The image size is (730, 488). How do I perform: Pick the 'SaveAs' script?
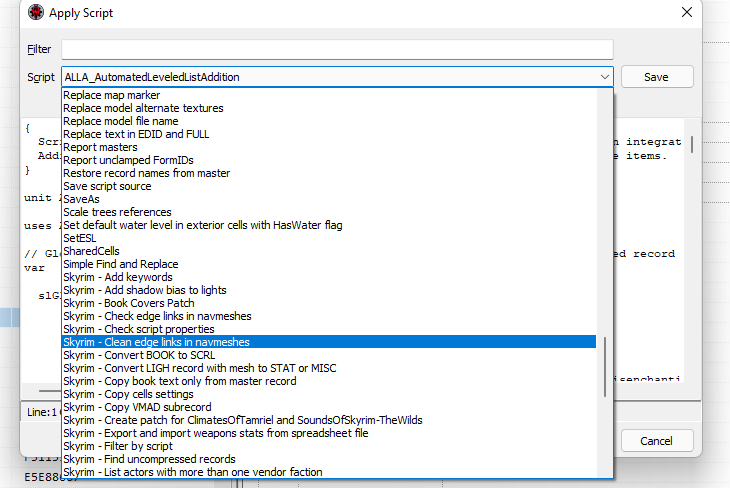pos(329,199)
